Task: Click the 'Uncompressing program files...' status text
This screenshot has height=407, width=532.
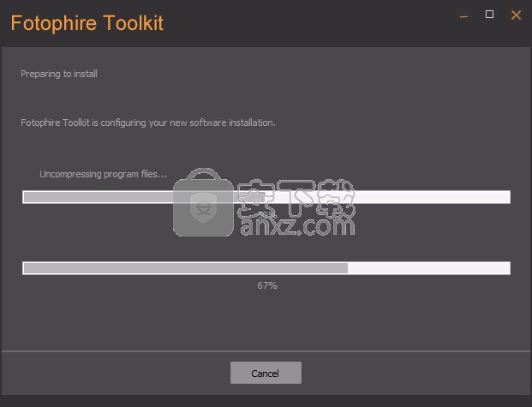Action: coord(103,174)
